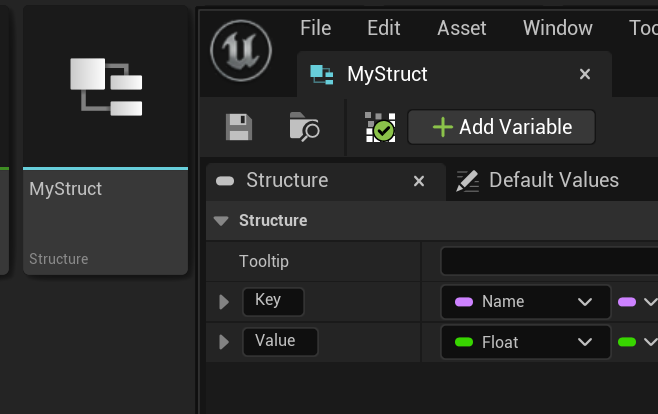
Task: Collapse the Structure section header
Action: [221, 221]
